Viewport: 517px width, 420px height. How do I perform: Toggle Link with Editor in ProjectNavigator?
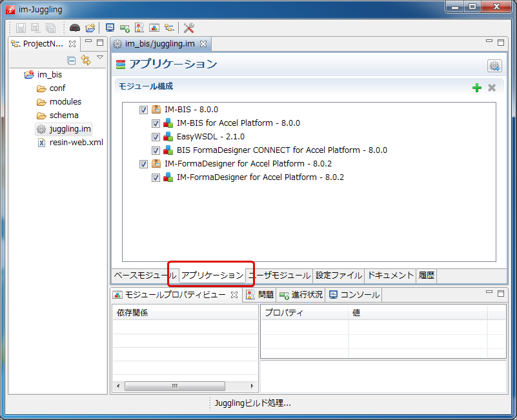click(x=86, y=60)
